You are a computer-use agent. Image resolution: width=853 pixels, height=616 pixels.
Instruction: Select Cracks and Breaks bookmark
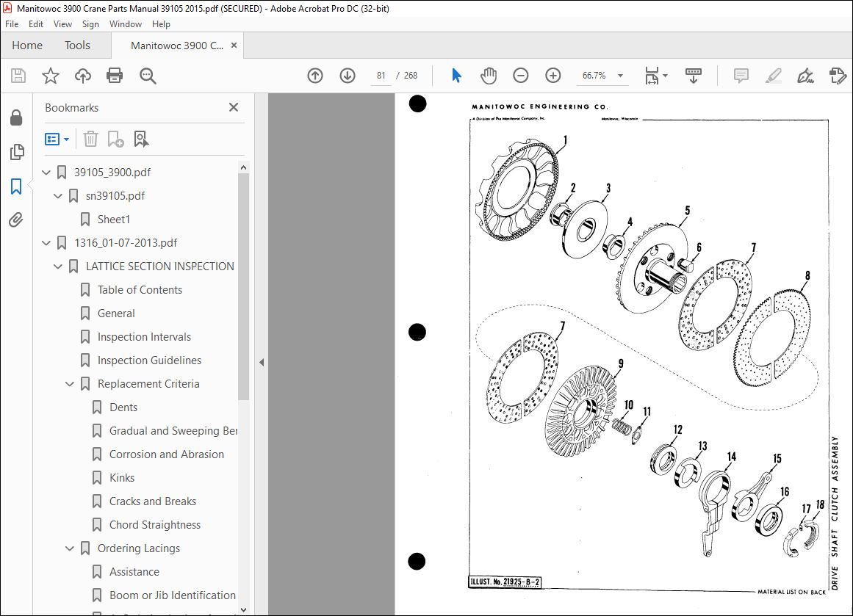[x=153, y=501]
